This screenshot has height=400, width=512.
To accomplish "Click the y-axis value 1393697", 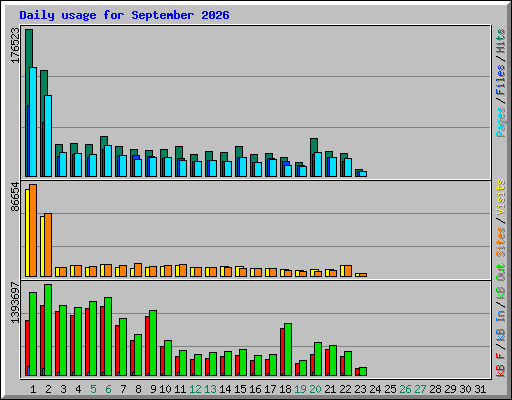I will click(15, 302).
